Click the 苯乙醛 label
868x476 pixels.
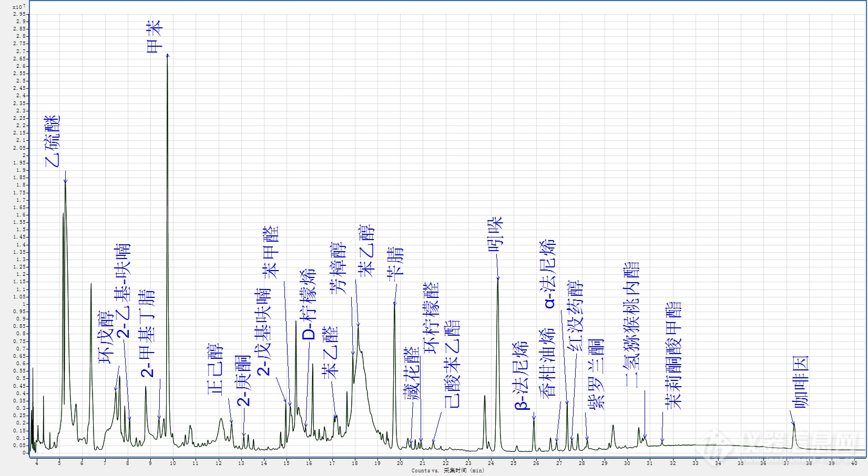(x=330, y=353)
